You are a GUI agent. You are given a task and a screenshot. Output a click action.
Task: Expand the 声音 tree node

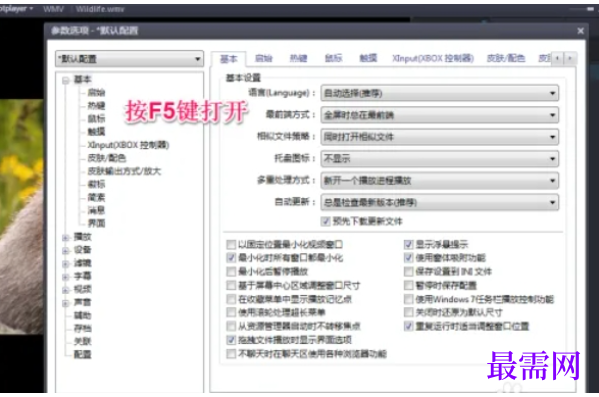click(x=66, y=303)
